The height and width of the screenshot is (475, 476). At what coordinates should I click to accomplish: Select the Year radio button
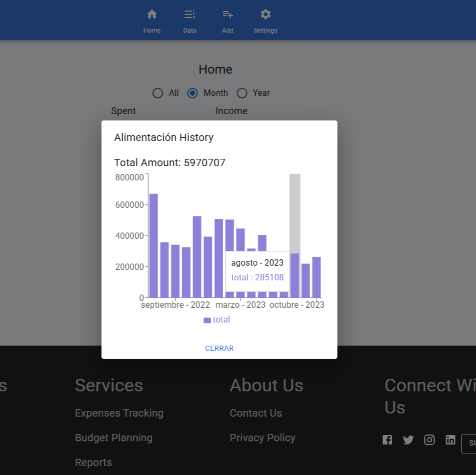242,93
